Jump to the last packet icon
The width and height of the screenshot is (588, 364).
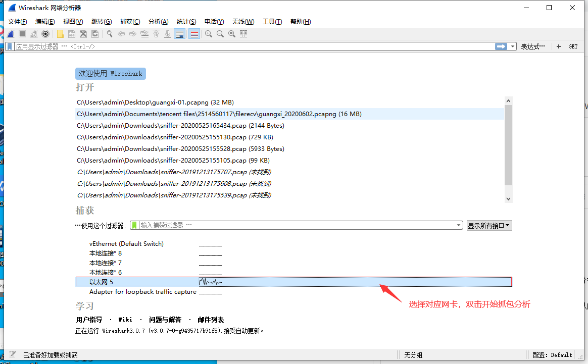click(x=168, y=34)
